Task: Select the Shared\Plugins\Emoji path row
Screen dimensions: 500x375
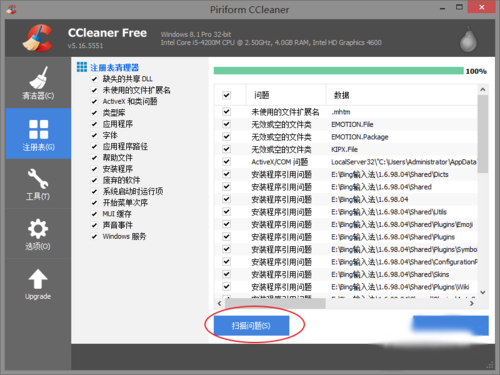Action: 345,224
